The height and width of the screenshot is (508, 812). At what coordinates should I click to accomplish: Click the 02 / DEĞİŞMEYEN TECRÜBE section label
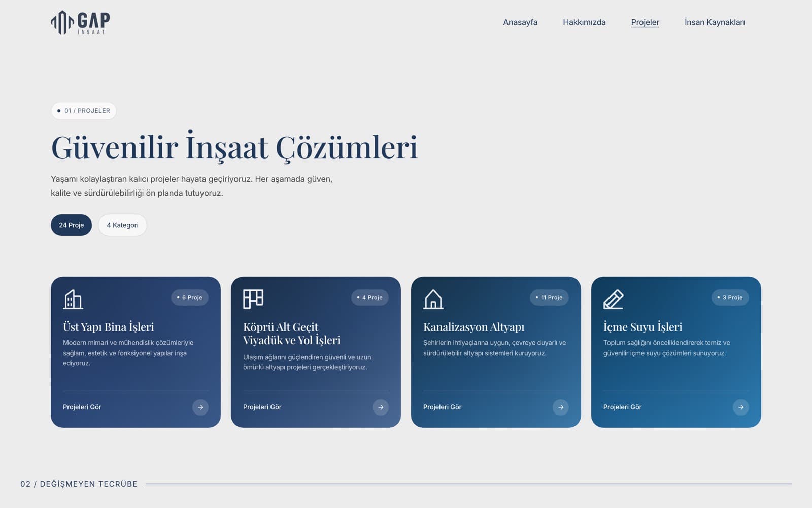click(79, 484)
